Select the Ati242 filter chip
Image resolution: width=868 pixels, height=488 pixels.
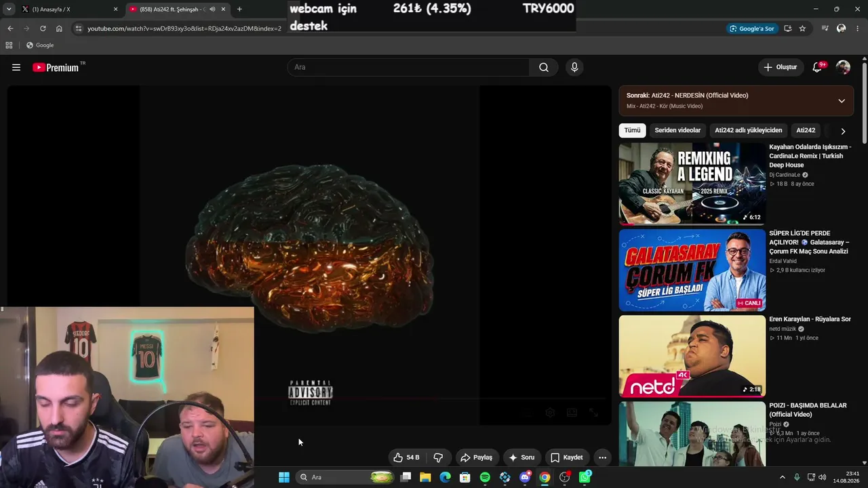click(806, 130)
